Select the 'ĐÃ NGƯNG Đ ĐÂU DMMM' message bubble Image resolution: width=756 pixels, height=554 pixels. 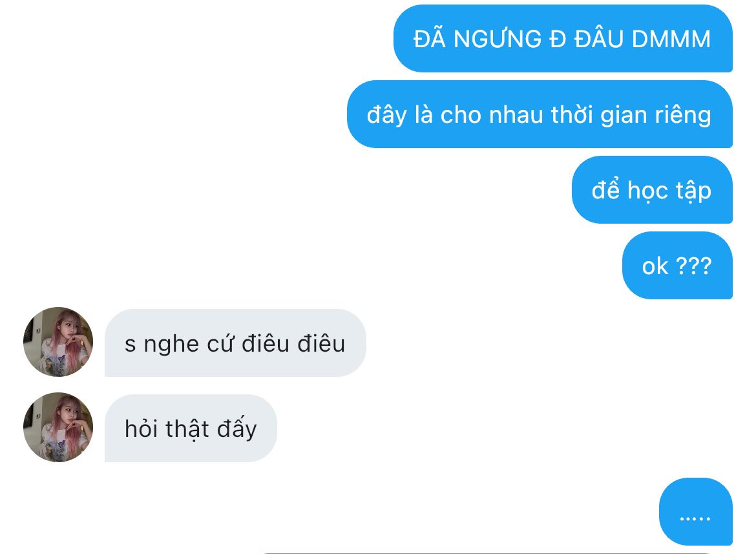coord(563,39)
